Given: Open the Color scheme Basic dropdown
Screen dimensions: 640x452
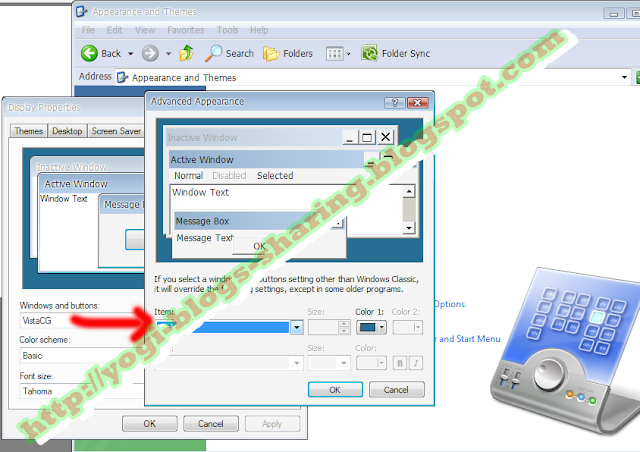Looking at the screenshot, I should point(82,356).
